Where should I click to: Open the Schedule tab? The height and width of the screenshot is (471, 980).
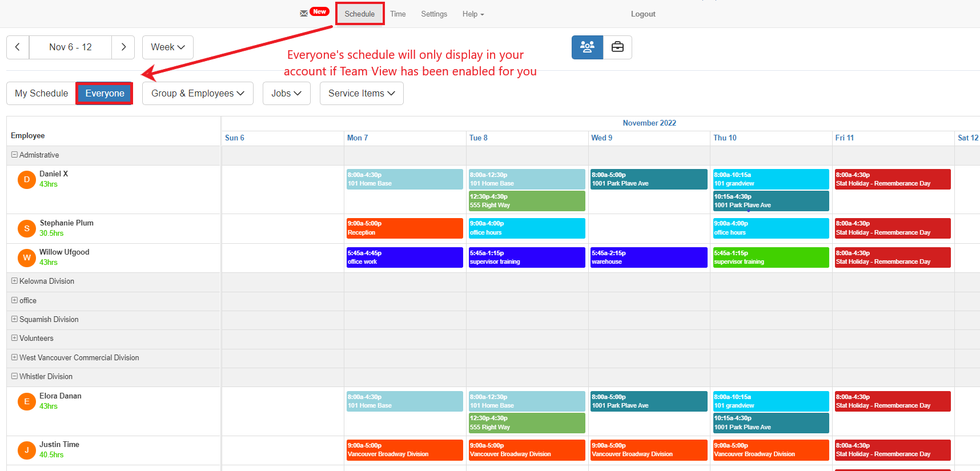(360, 14)
